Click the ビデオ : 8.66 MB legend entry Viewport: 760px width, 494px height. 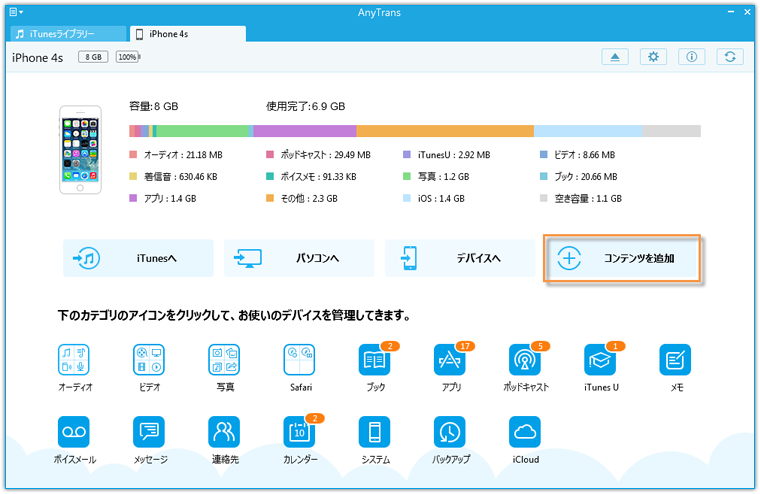click(x=577, y=155)
